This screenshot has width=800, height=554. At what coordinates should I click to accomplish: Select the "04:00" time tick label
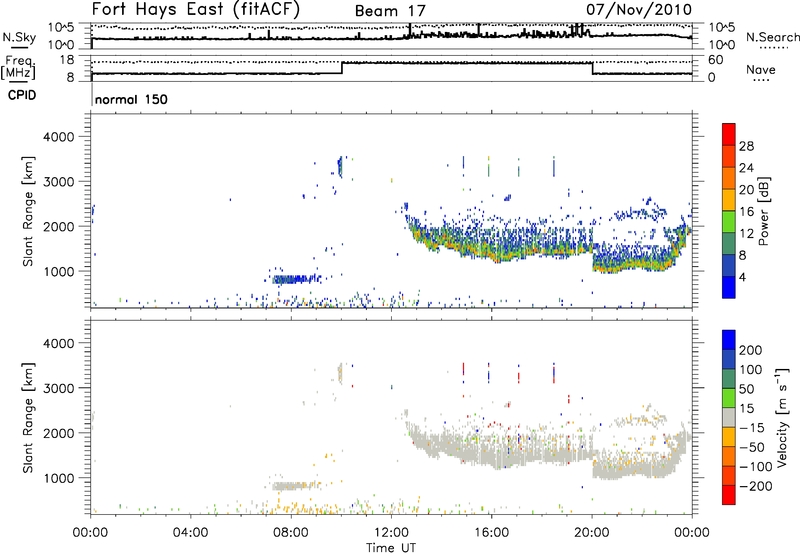191,533
